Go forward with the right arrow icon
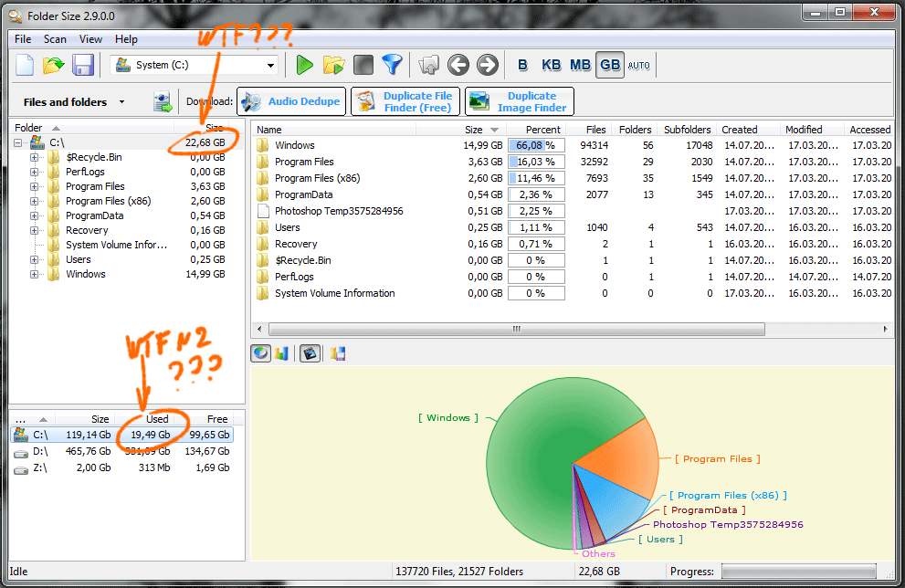The width and height of the screenshot is (905, 588). coord(487,65)
